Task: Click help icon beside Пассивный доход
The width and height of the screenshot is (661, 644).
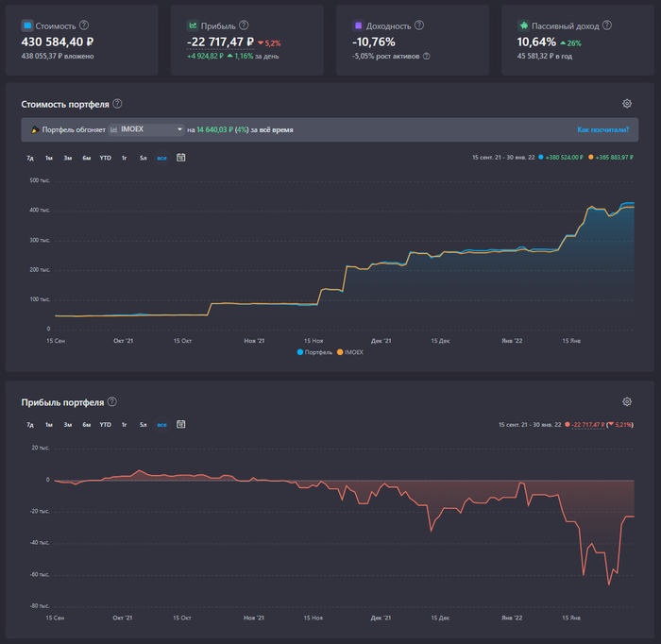Action: [610, 25]
